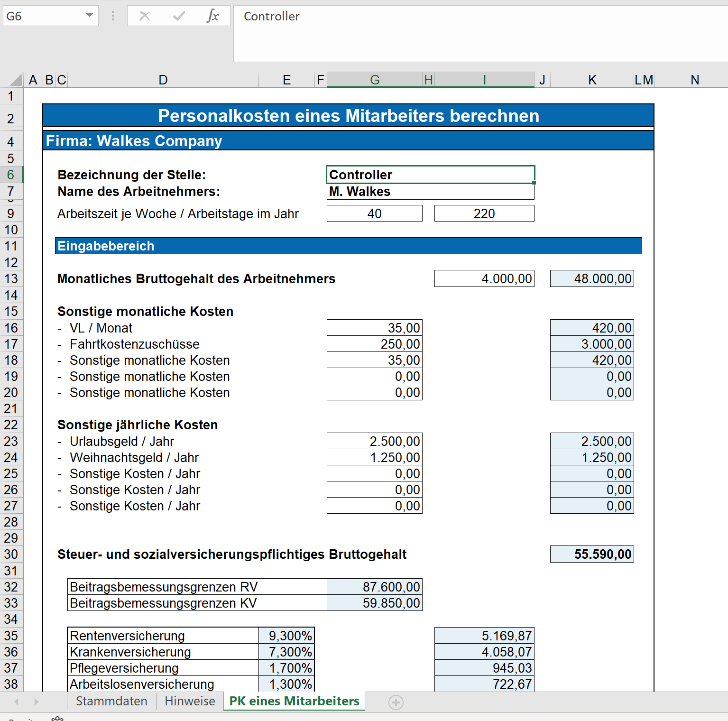Click VL / Monat input 35,00
The height and width of the screenshot is (721, 728).
(375, 328)
